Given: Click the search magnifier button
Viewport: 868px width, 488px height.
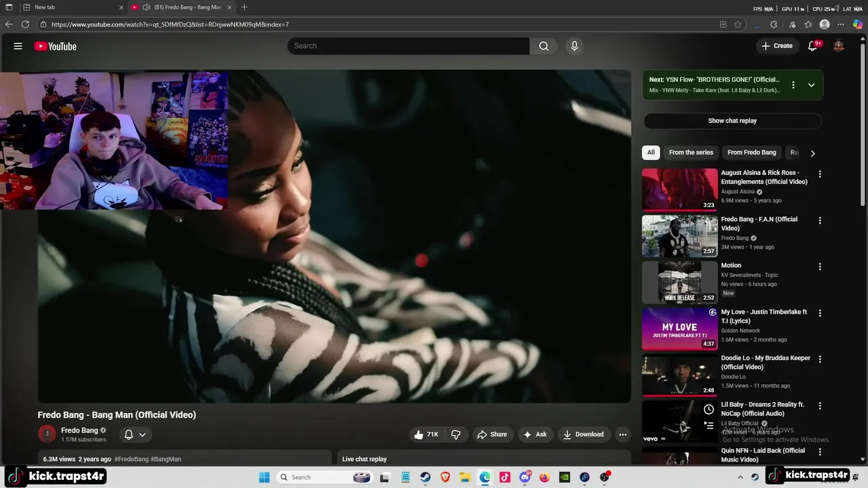Looking at the screenshot, I should [x=544, y=46].
